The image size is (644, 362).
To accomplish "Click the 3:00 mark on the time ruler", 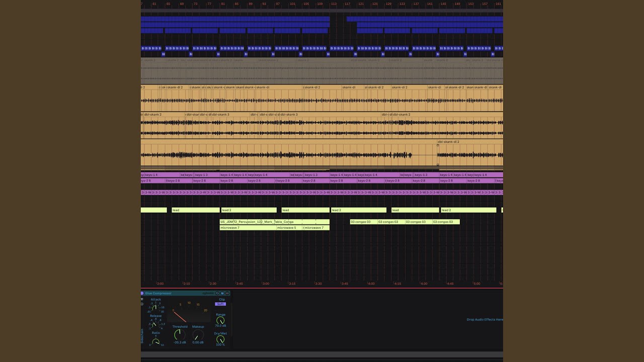I will pyautogui.click(x=266, y=284).
